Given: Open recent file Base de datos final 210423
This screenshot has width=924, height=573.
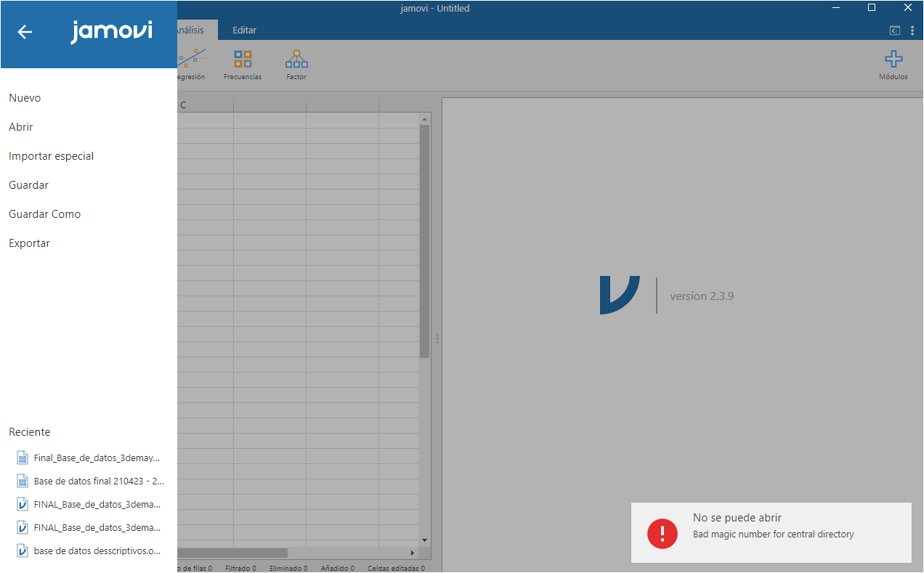Looking at the screenshot, I should [89, 481].
